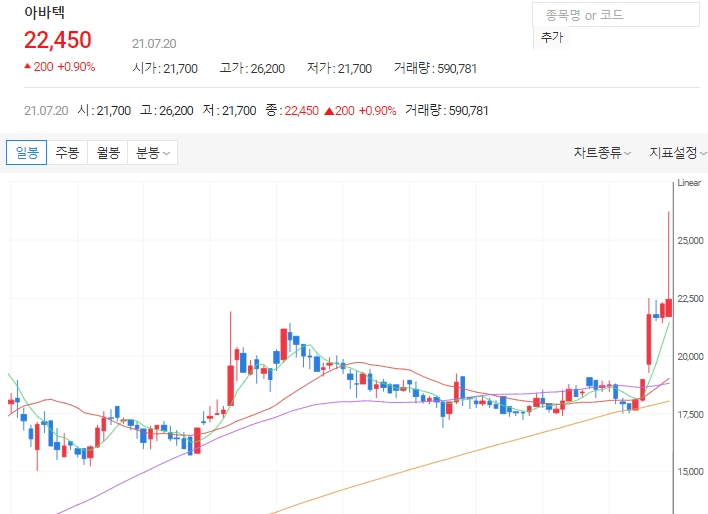Open the 분봉 minute chart dropdown
708x514 pixels.
coord(153,153)
